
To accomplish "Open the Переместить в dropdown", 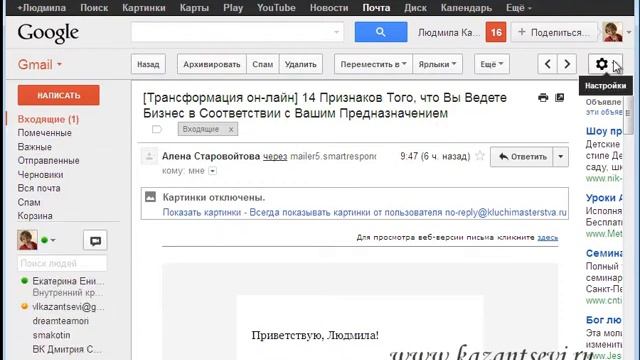I will [373, 64].
